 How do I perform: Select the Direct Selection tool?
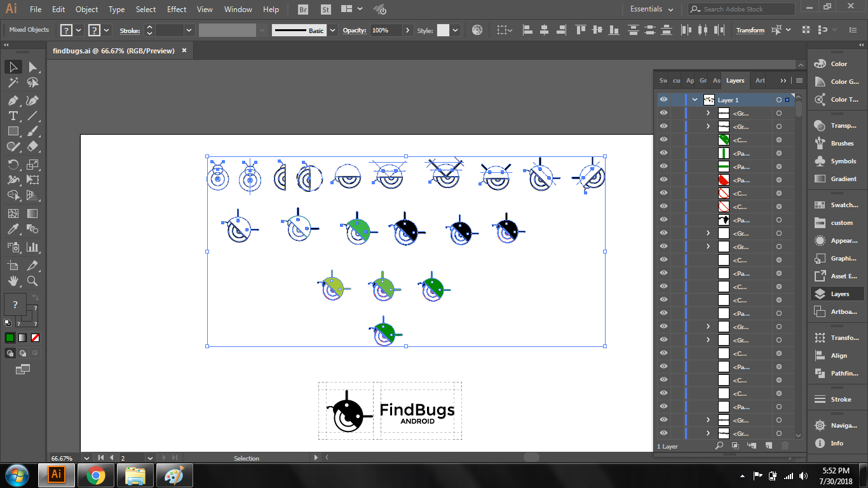pyautogui.click(x=32, y=67)
